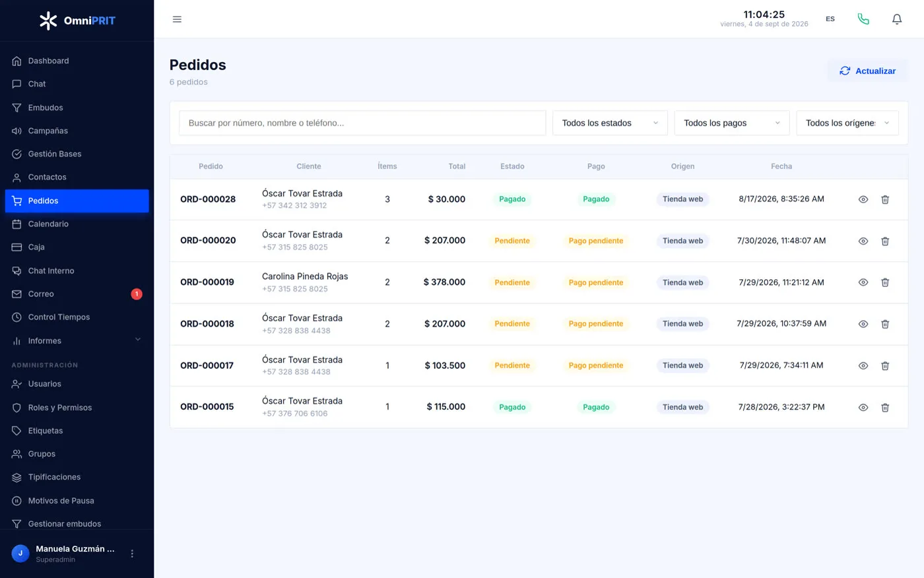This screenshot has height=578, width=924.
Task: Click Pago pendiente badge of ORD-000017
Action: point(596,366)
